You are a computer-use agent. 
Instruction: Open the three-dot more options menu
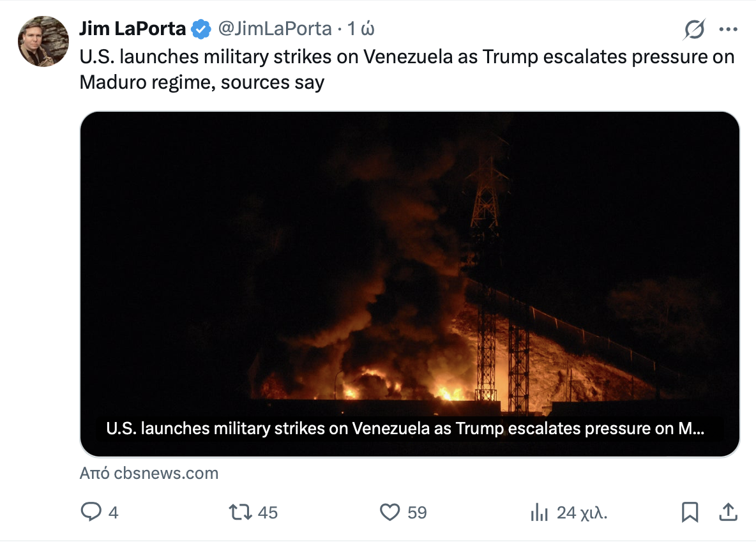tap(728, 29)
